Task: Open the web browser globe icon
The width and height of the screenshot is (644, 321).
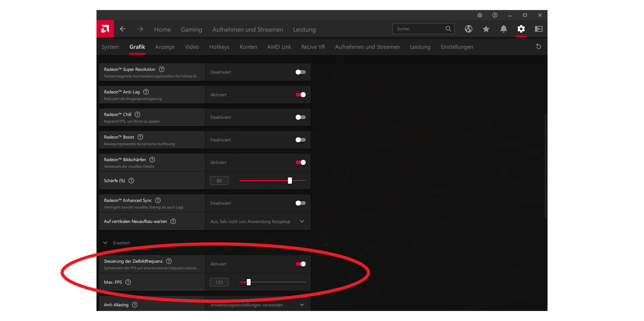Action: click(x=468, y=29)
